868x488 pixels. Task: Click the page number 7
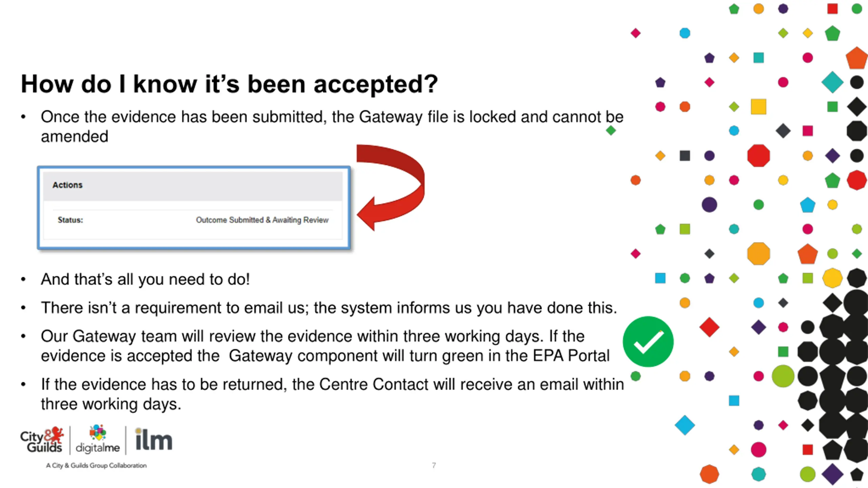pyautogui.click(x=434, y=465)
